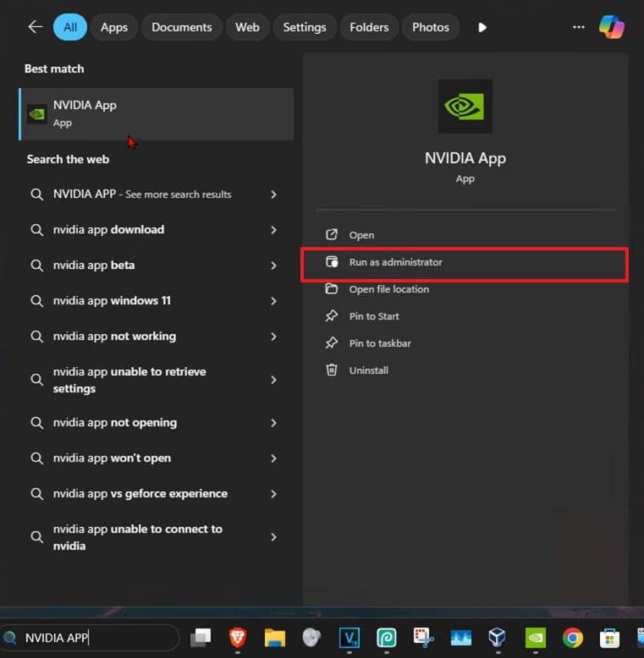Open the blue chart monitor app on taskbar
This screenshot has width=644, height=658.
[460, 638]
